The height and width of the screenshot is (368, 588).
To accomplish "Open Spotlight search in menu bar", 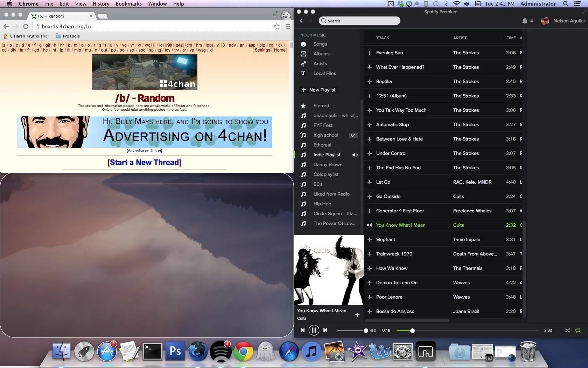I will (565, 4).
